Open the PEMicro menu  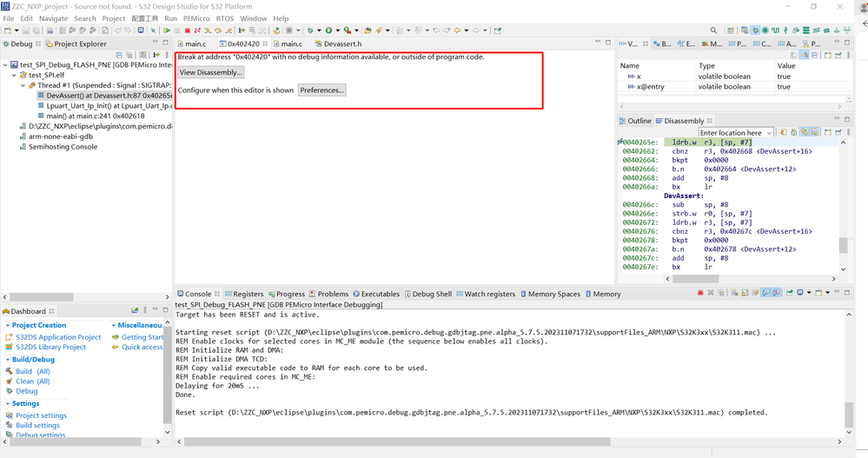196,18
